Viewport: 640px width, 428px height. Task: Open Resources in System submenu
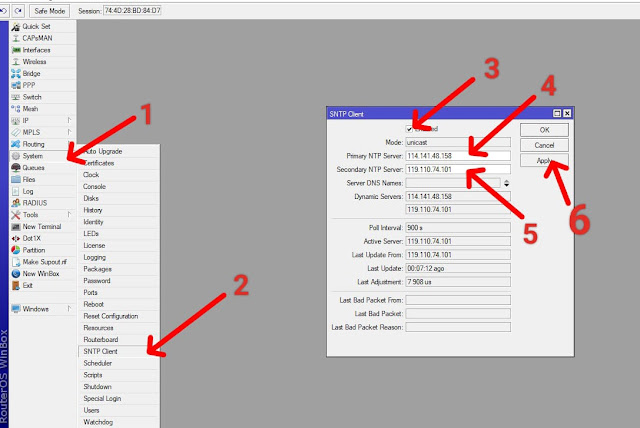pos(118,328)
